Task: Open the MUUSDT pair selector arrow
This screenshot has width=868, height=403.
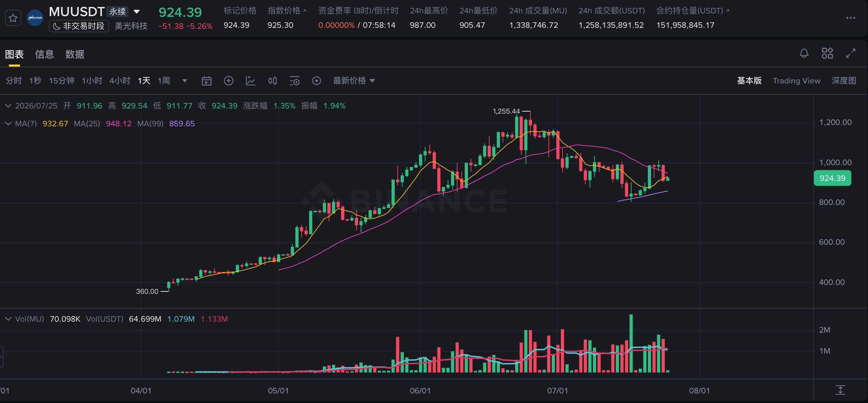Action: [x=137, y=12]
